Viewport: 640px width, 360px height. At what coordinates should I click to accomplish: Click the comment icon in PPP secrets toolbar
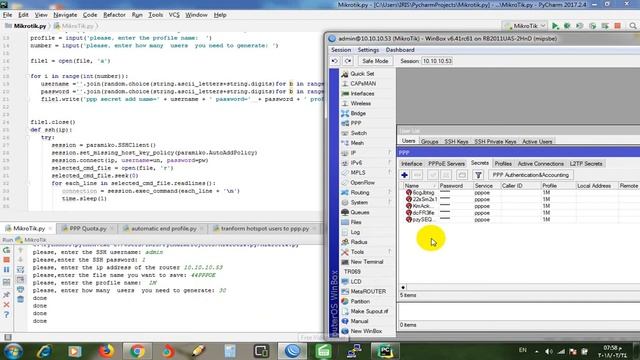pyautogui.click(x=462, y=175)
